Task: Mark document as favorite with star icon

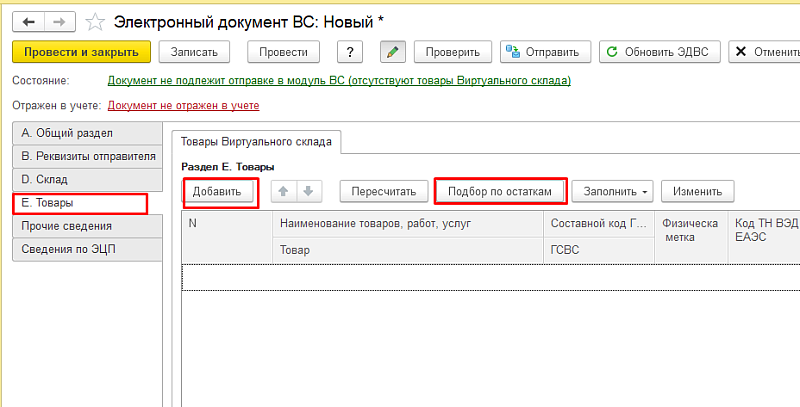Action: click(95, 21)
